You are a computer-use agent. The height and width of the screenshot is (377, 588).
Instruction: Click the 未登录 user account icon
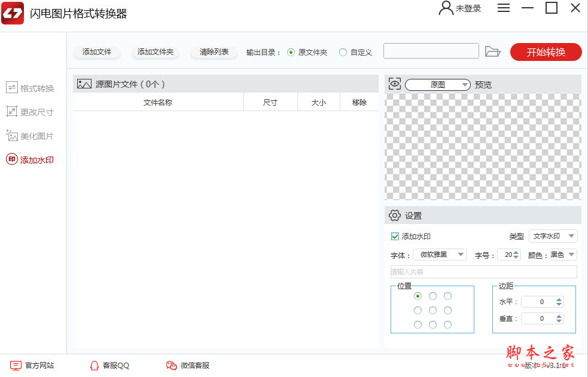click(446, 8)
